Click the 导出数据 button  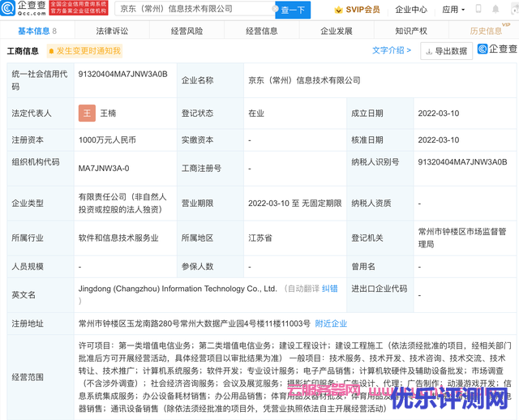point(446,51)
